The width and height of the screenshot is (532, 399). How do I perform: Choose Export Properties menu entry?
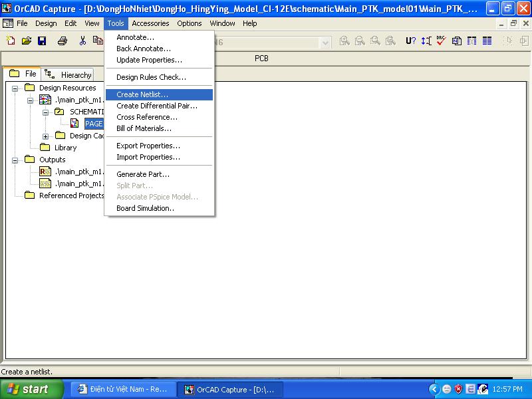coord(159,146)
